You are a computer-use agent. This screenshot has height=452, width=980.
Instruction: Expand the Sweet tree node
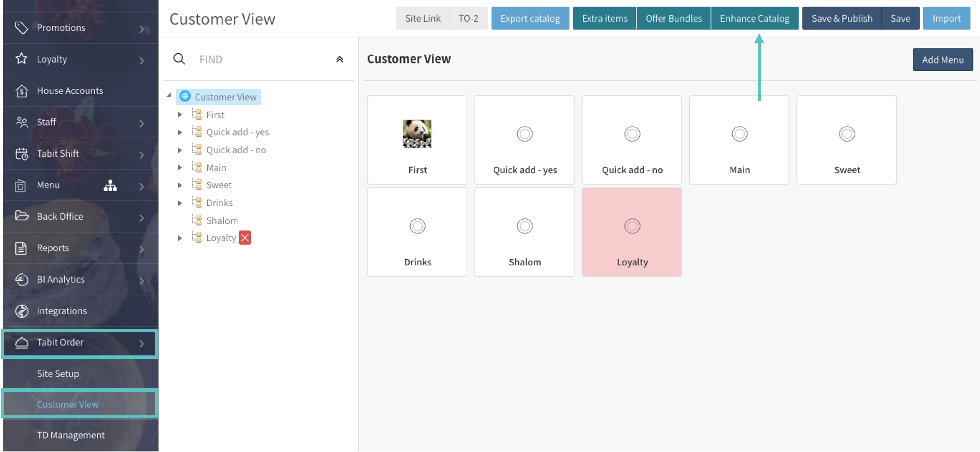click(180, 185)
